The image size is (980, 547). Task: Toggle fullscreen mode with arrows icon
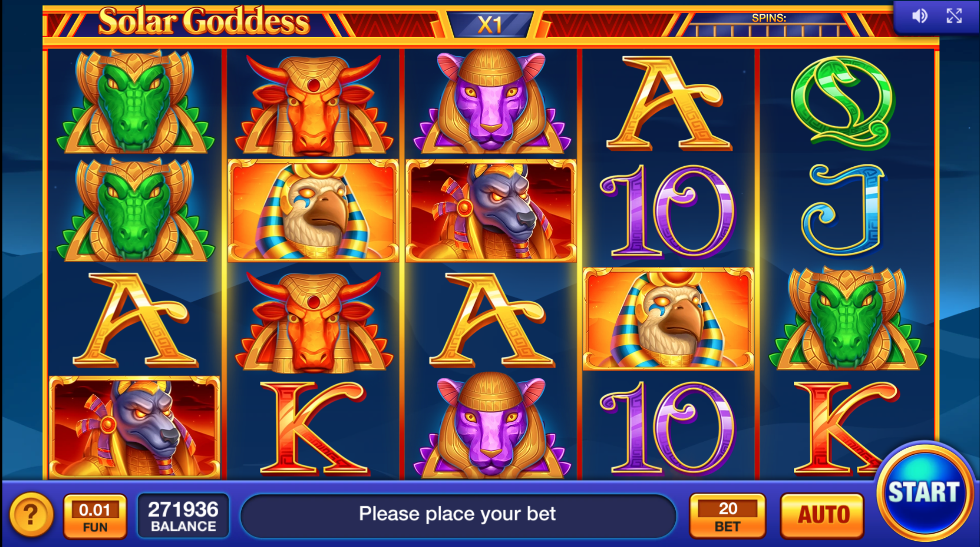click(954, 16)
